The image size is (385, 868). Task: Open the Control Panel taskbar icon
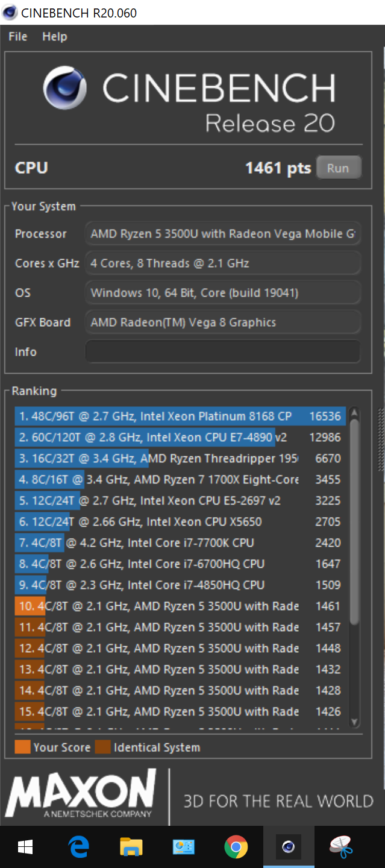tap(183, 848)
